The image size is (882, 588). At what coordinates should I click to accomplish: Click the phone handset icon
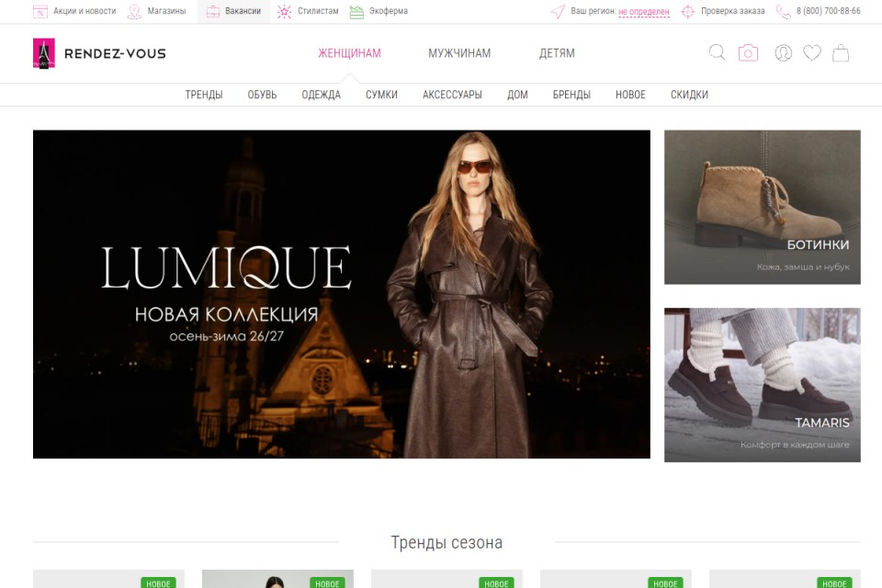click(x=783, y=11)
